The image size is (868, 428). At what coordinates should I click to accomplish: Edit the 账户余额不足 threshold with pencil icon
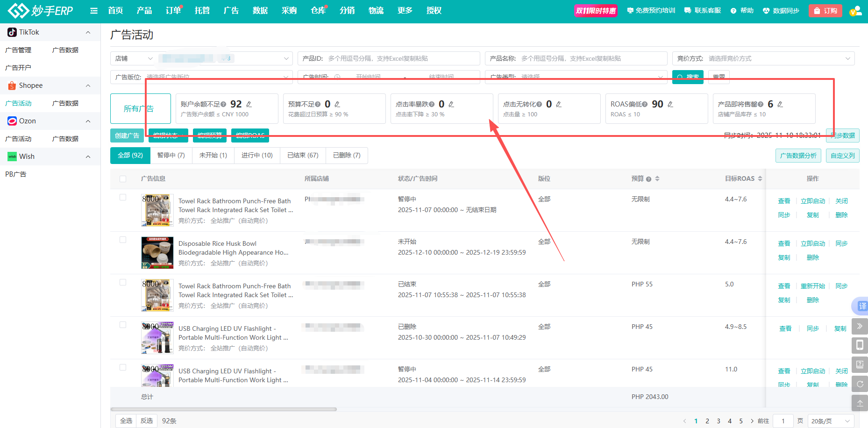click(x=249, y=104)
